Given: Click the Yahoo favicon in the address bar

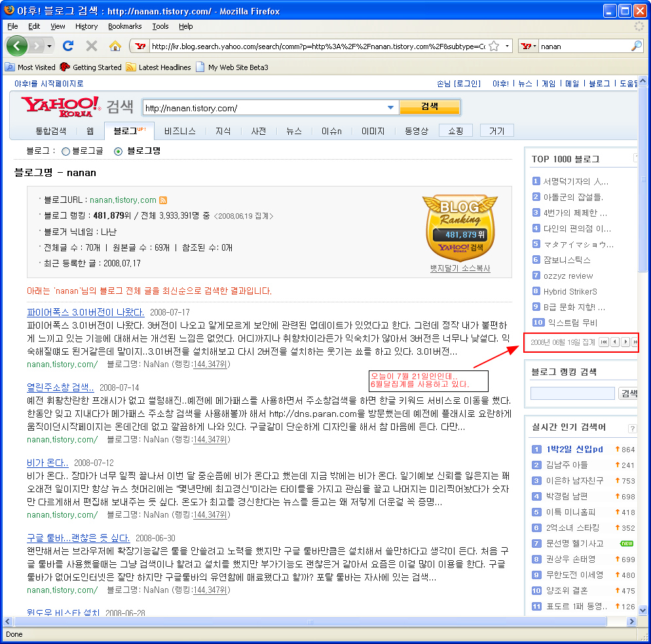Looking at the screenshot, I should [x=140, y=46].
